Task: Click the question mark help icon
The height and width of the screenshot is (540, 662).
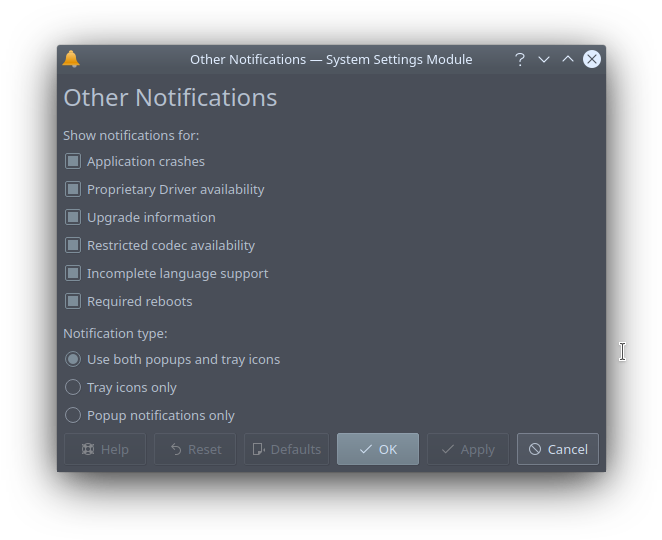Action: click(x=520, y=60)
